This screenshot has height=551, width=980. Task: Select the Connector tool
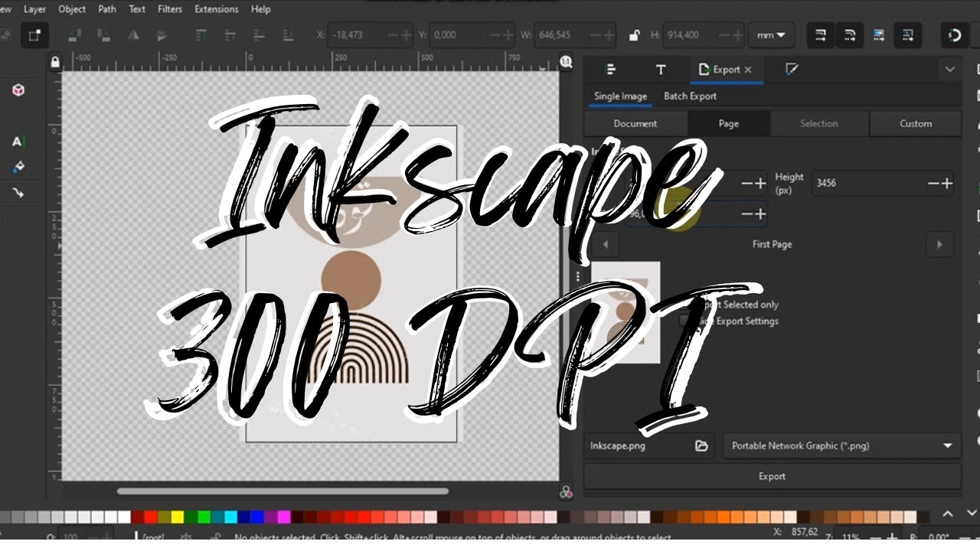[x=18, y=193]
